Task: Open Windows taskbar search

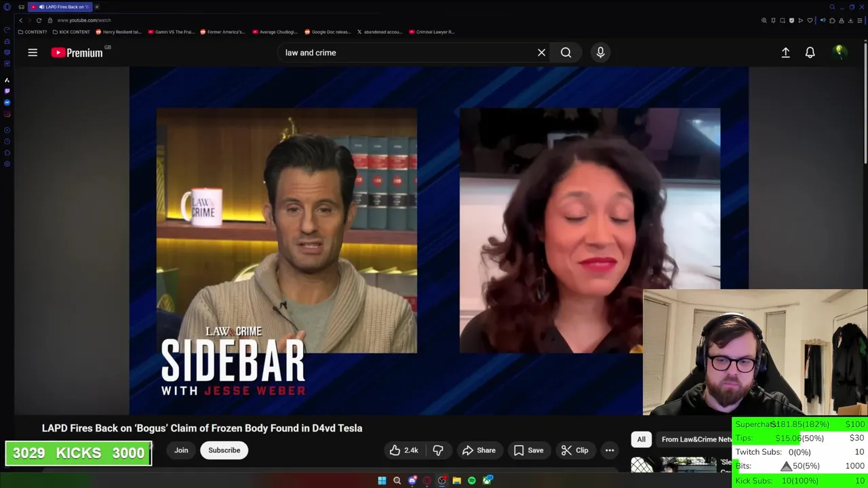Action: click(397, 481)
